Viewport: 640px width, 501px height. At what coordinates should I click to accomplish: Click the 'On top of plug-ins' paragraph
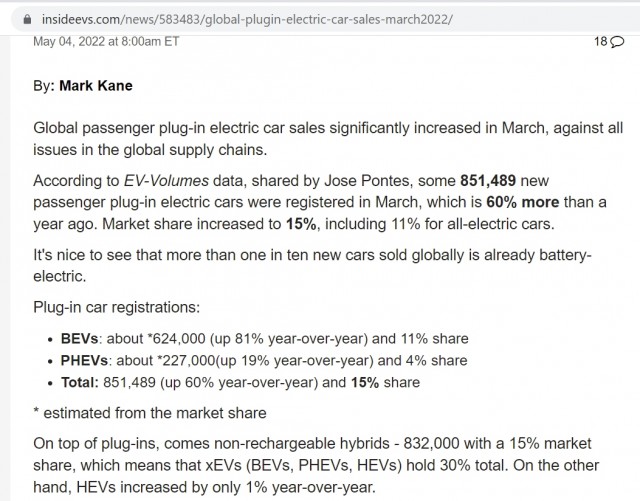(x=316, y=465)
